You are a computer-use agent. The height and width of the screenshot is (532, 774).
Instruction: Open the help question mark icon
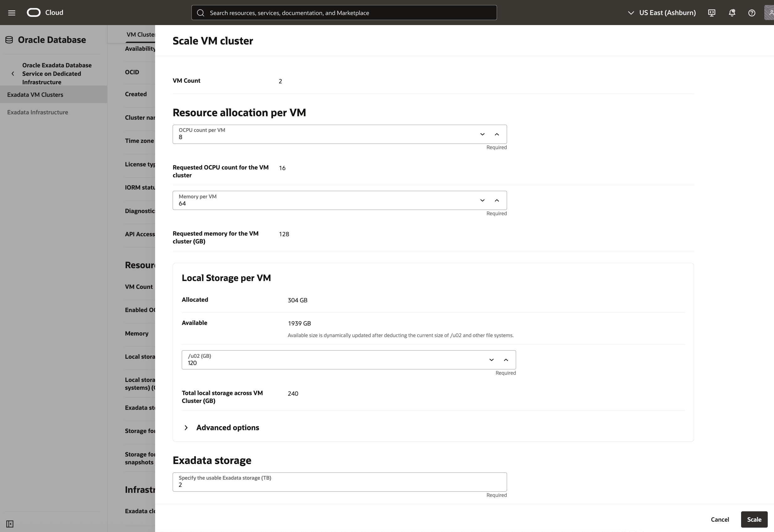pos(752,13)
